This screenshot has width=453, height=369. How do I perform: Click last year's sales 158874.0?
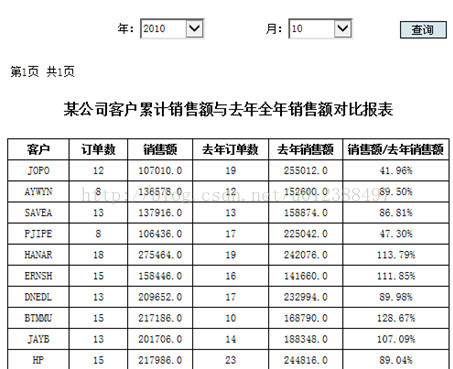point(306,213)
